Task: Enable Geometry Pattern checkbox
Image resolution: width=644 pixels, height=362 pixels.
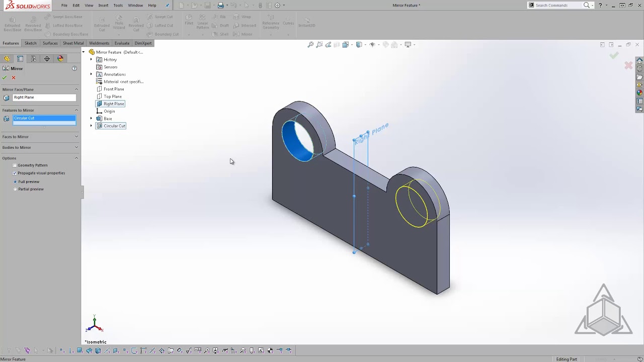Action: tap(15, 165)
